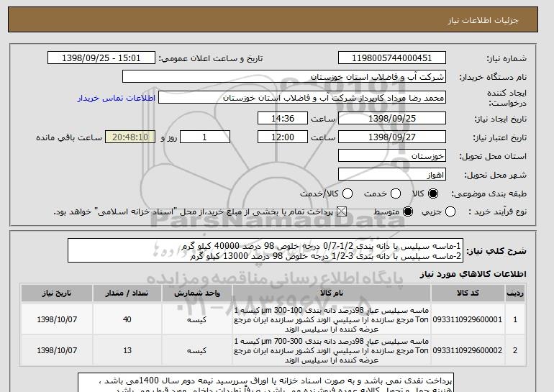The height and width of the screenshot is (392, 554).
Task: Click row number 2 cell
Action: (x=515, y=350)
